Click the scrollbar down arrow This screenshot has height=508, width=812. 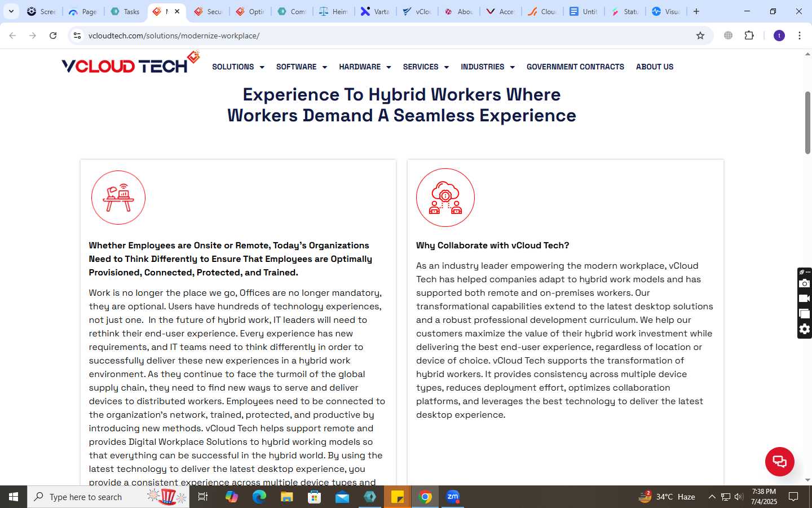(807, 480)
